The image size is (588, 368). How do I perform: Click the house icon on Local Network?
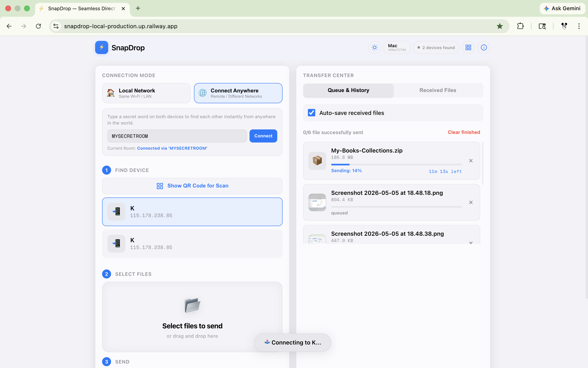tap(111, 93)
